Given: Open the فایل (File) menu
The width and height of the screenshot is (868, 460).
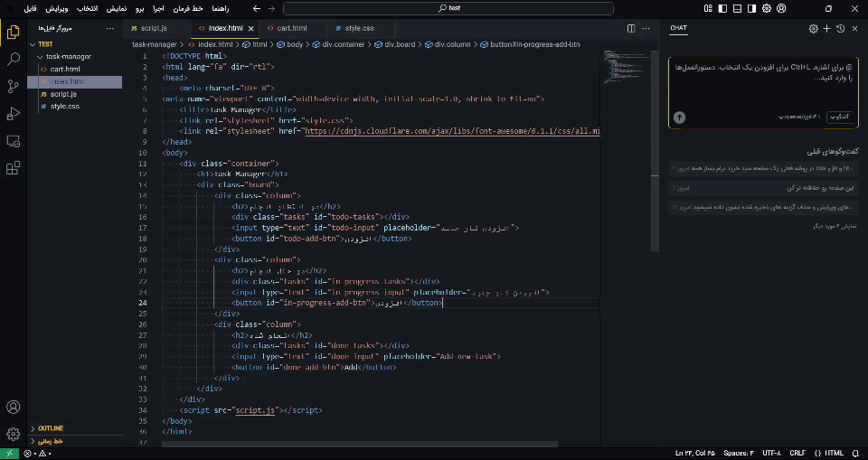Looking at the screenshot, I should 30,9.
